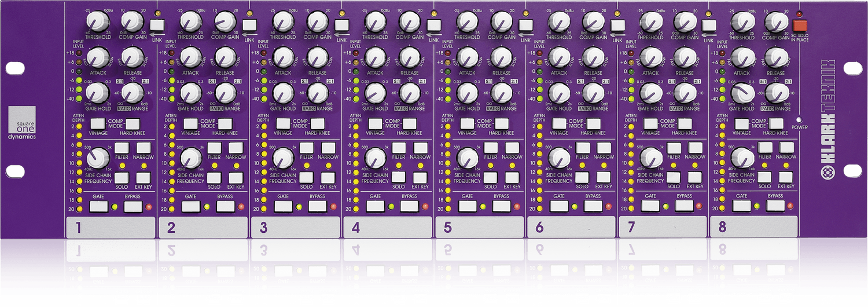Turn the channel 8 Gate Hold knob
Viewport: 868px width, 307px height.
click(743, 93)
